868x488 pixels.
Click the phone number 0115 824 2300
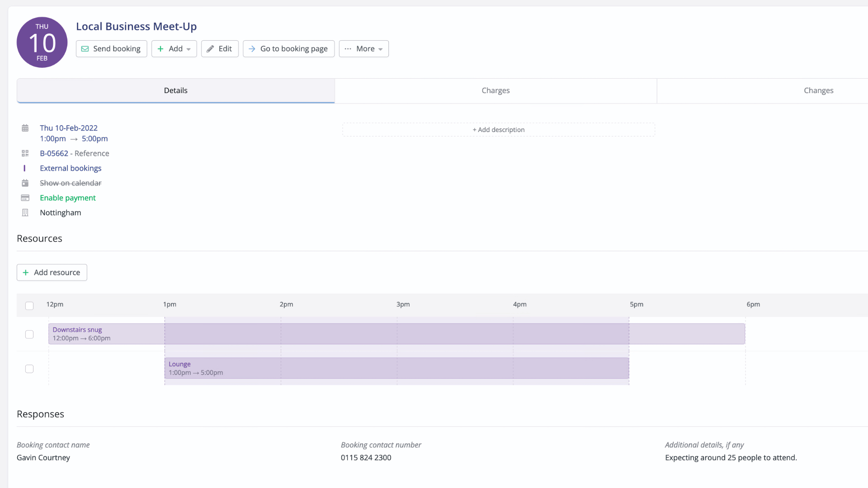pyautogui.click(x=366, y=458)
